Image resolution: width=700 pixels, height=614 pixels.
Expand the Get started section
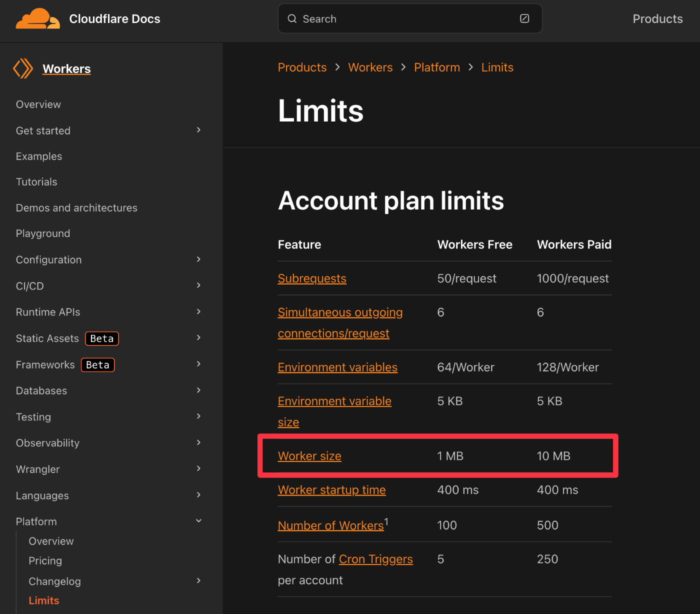point(198,130)
